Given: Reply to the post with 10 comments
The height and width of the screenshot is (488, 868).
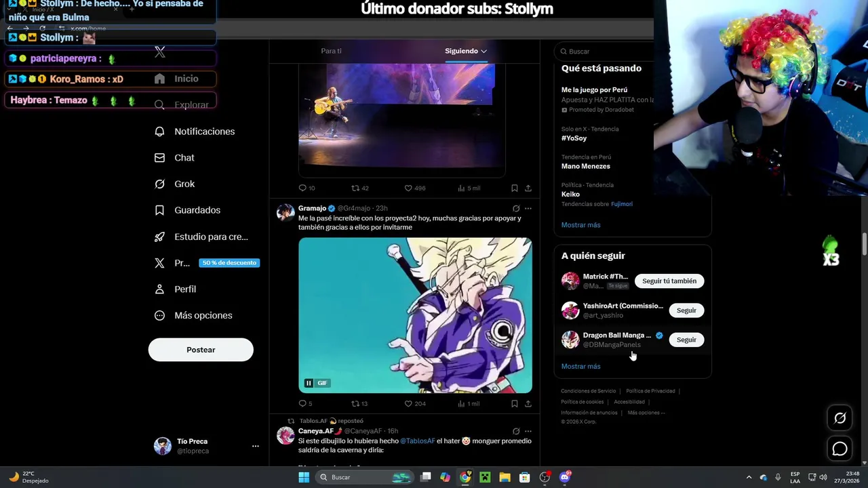Looking at the screenshot, I should (x=307, y=188).
